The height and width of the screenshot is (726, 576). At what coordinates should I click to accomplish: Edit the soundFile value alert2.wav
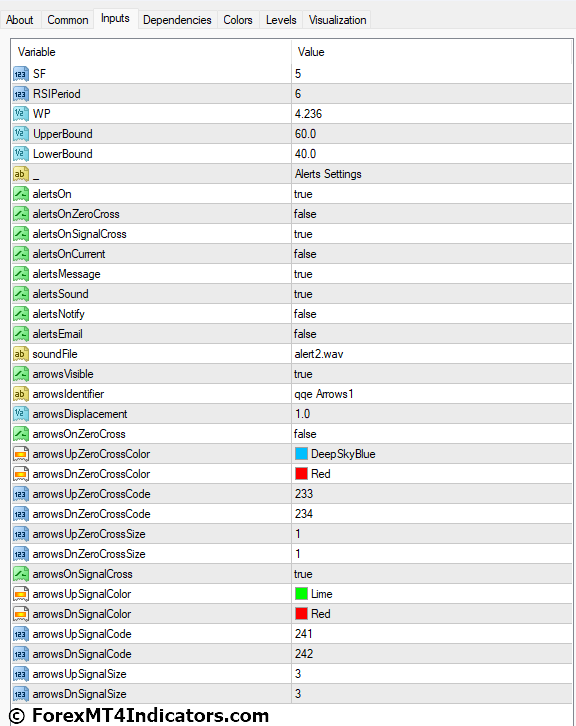(319, 354)
